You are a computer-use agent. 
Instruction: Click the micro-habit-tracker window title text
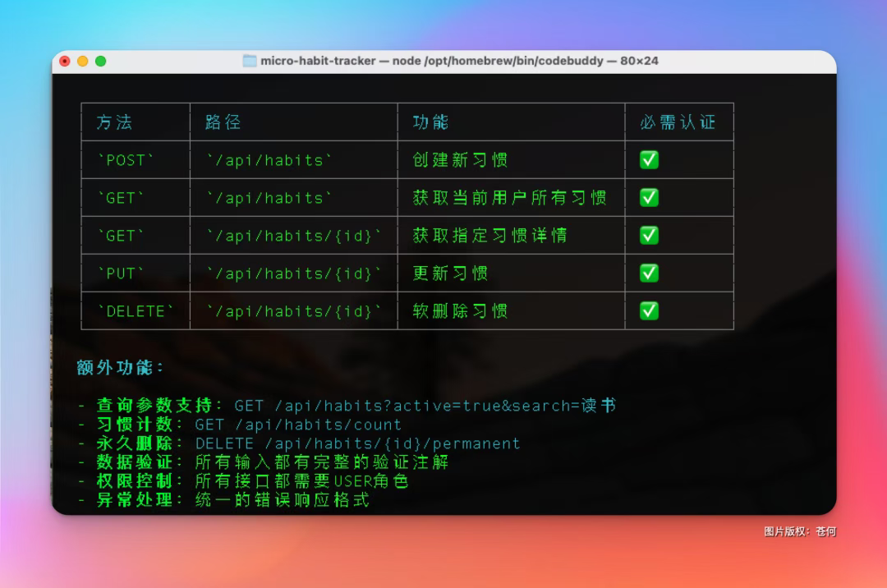[x=459, y=61]
